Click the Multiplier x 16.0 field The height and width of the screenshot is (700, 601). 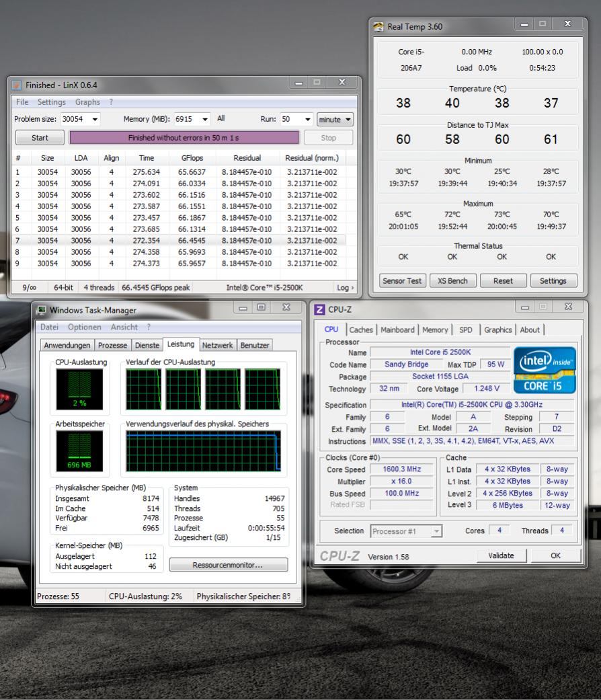(401, 481)
